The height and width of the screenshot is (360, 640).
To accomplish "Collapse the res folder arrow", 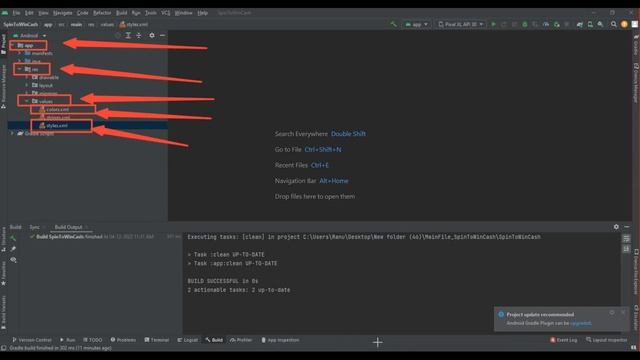I will [20, 69].
